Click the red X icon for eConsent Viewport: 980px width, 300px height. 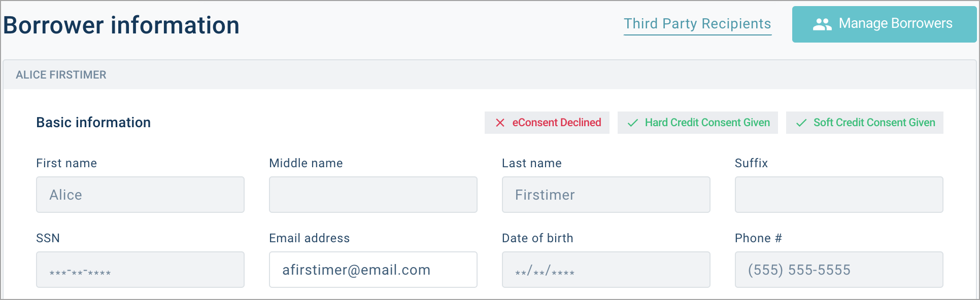[500, 123]
